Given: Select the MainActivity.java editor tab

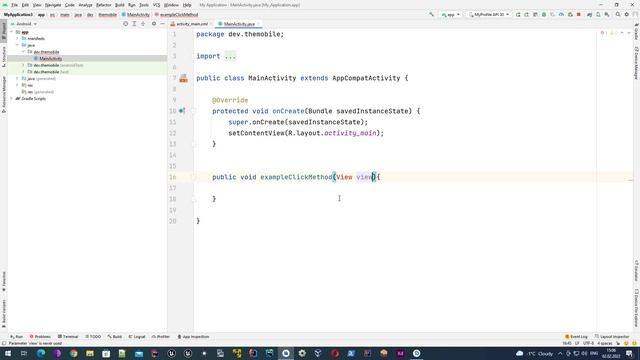Looking at the screenshot, I should pyautogui.click(x=239, y=24).
